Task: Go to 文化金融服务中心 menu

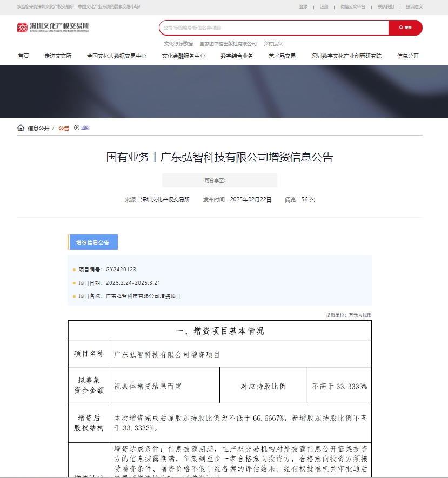Action: point(183,56)
